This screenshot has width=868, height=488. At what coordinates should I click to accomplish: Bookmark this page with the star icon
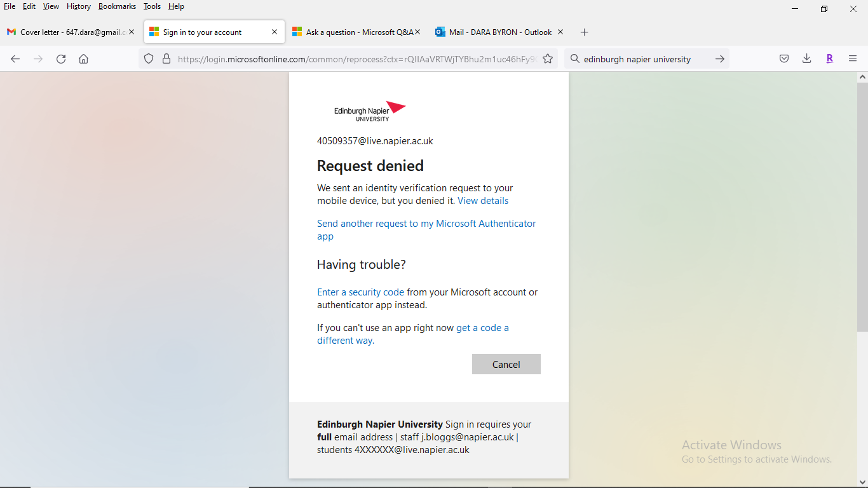(548, 58)
